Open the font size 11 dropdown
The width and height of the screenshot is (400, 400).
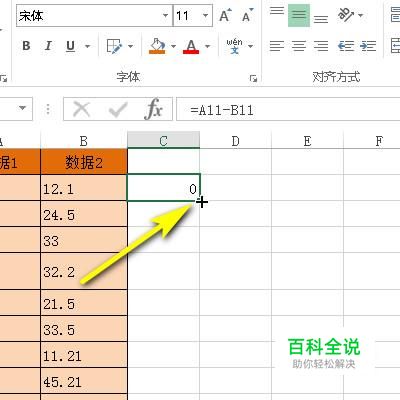click(205, 15)
